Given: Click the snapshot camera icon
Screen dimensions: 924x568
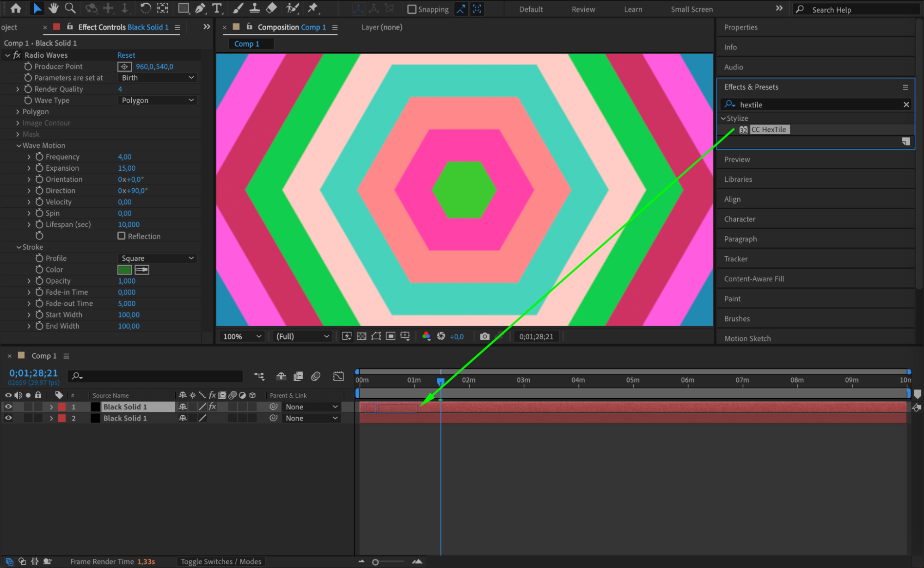Looking at the screenshot, I should [x=484, y=336].
